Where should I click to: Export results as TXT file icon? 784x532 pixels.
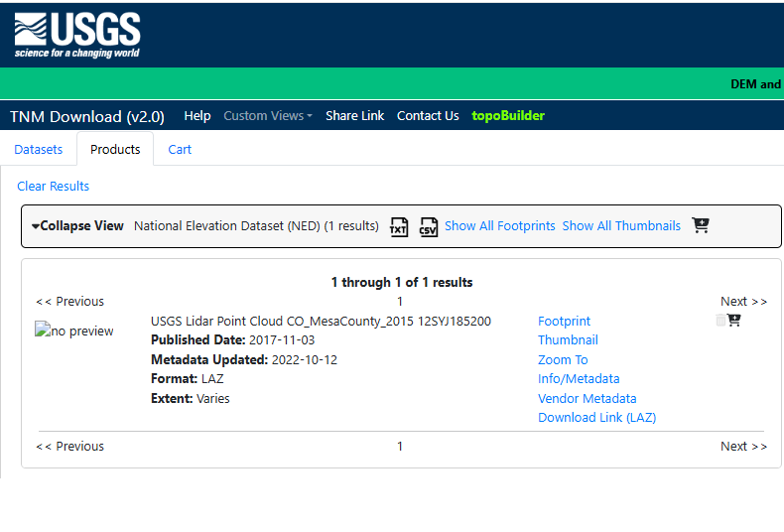(398, 226)
